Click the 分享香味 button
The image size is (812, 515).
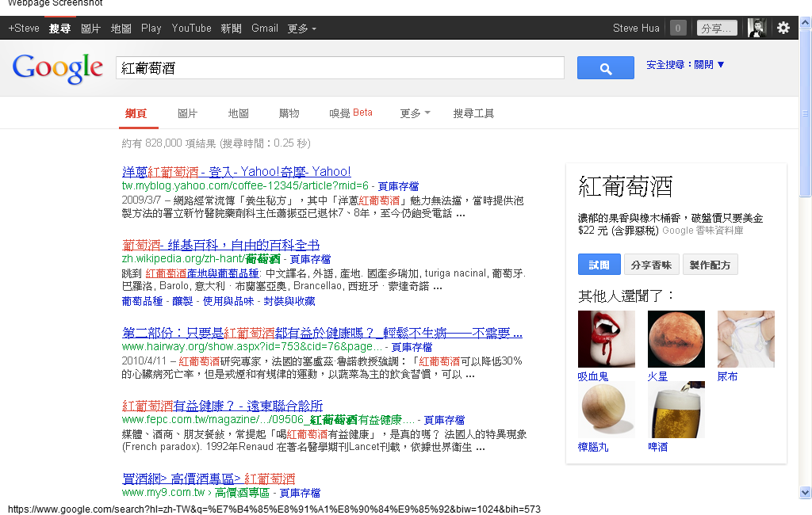(x=651, y=265)
